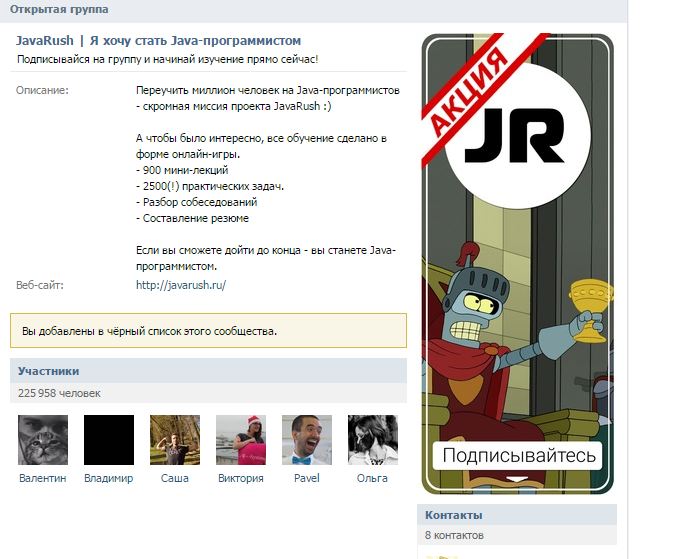Screen dimensions: 690x559
Task: Click the Открытая группа header label
Action: tap(59, 9)
